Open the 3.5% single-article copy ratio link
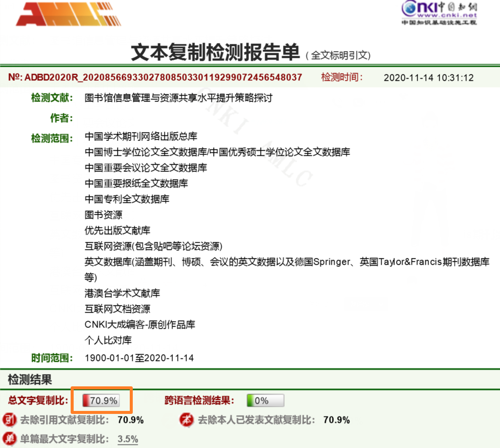Viewport: 500px width, 448px height. tap(128, 439)
